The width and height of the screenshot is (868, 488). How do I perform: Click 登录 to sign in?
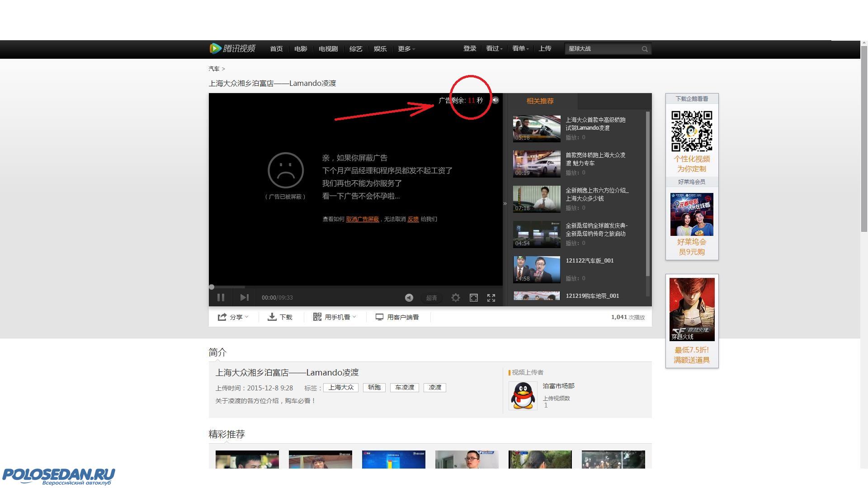tap(469, 48)
